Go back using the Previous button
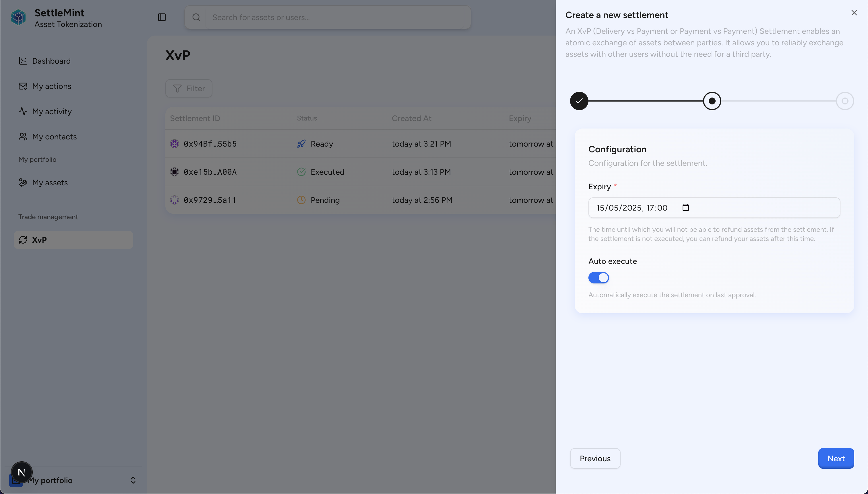 pos(595,458)
